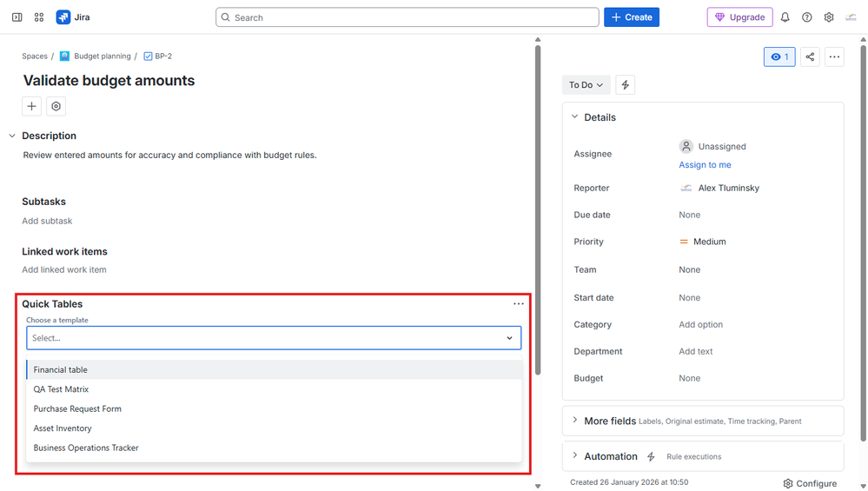The image size is (868, 491).
Task: Select the Business Operations Tracker template
Action: [x=274, y=448]
